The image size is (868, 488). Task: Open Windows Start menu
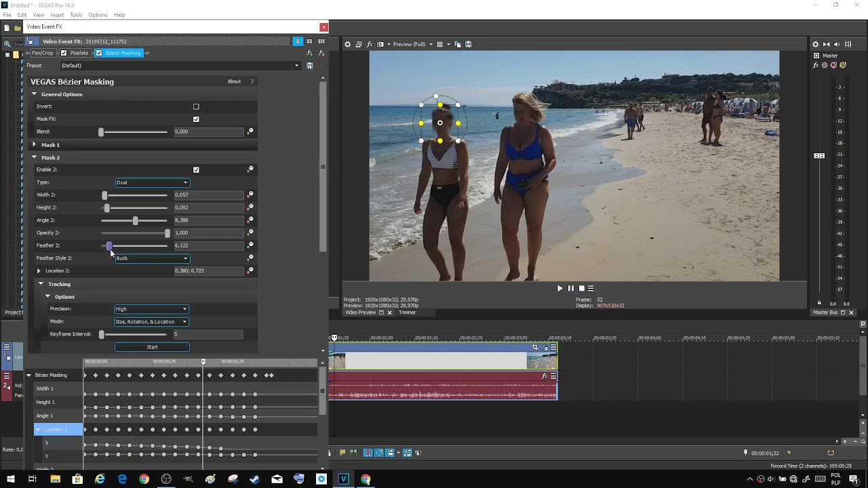(10, 479)
